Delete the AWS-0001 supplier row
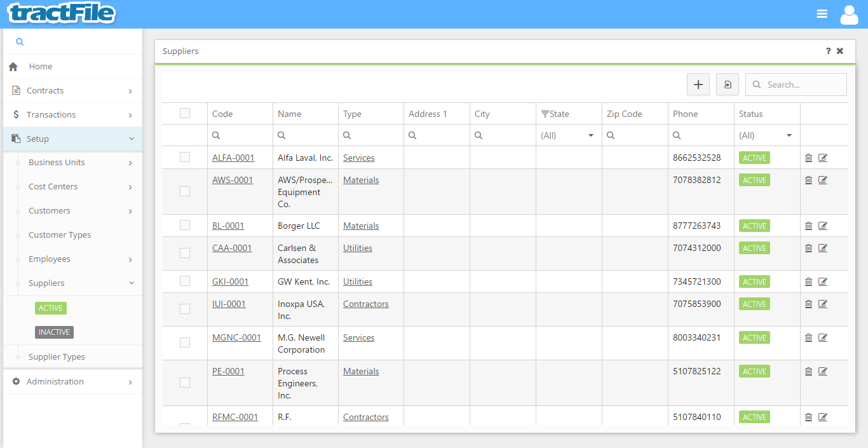This screenshot has height=448, width=868. coord(808,180)
